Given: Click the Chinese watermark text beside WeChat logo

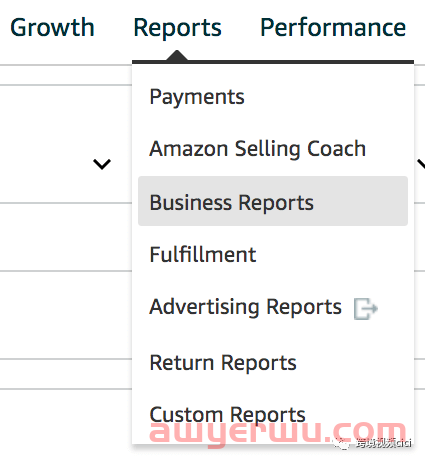Looking at the screenshot, I should tap(383, 443).
